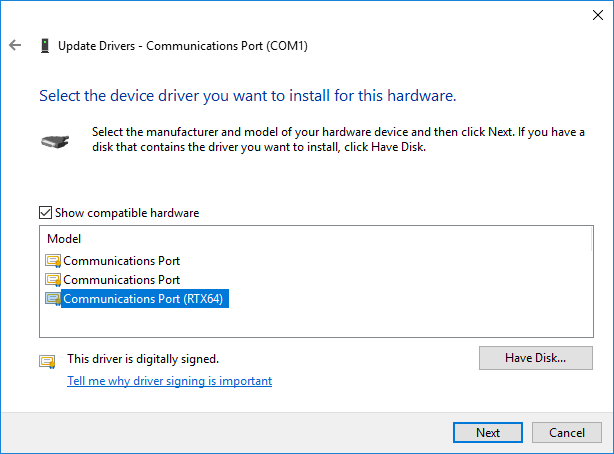Click the 'Show compatible hardware' label text
The height and width of the screenshot is (454, 614).
pos(127,213)
